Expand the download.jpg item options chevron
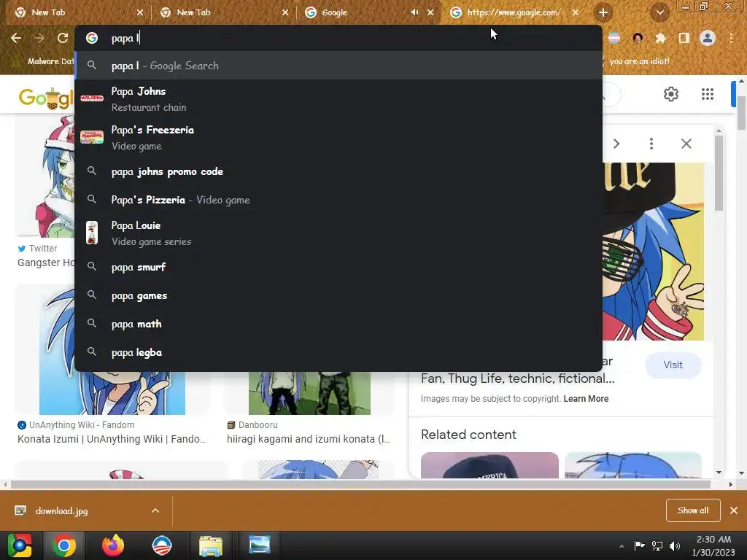Image resolution: width=747 pixels, height=560 pixels. pyautogui.click(x=155, y=510)
